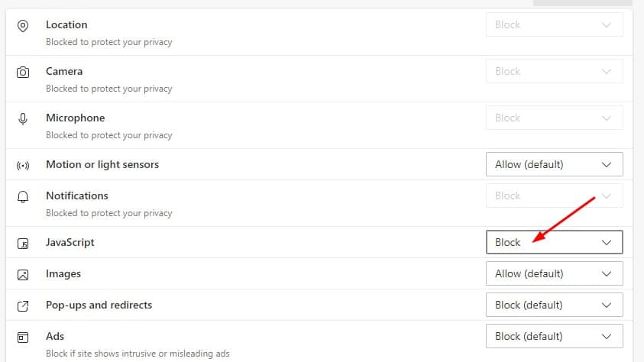Viewport: 644px width, 362px height.
Task: Click the Ads permission icon
Action: 23,338
